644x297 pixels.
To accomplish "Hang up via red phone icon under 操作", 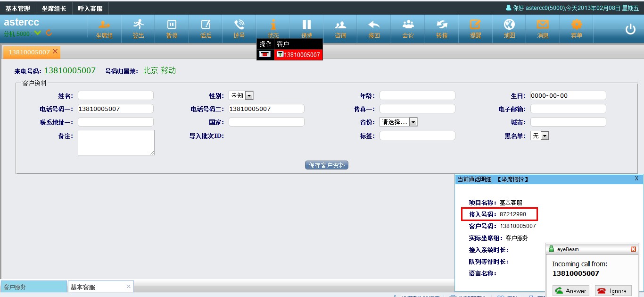I will click(x=265, y=55).
